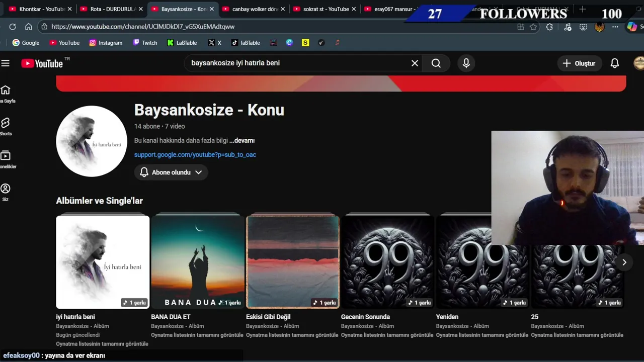Click the address bar URL
This screenshot has height=362, width=644.
point(143,27)
